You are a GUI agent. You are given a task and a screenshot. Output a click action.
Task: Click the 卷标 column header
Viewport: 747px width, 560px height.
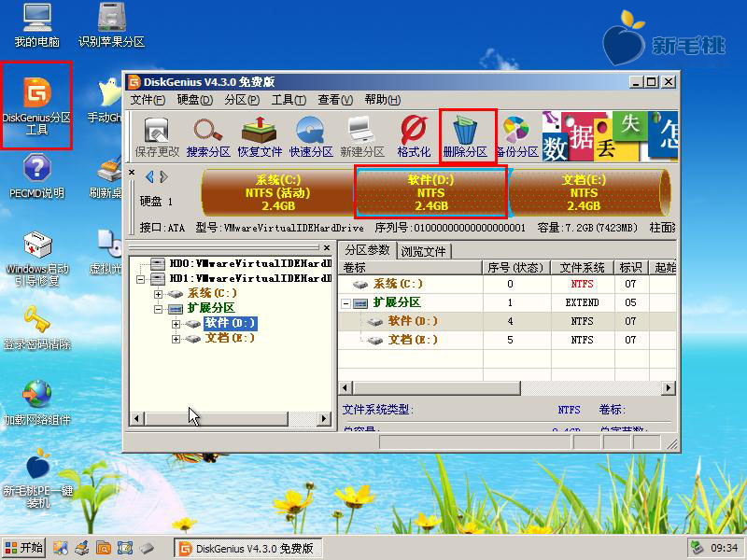tap(411, 268)
